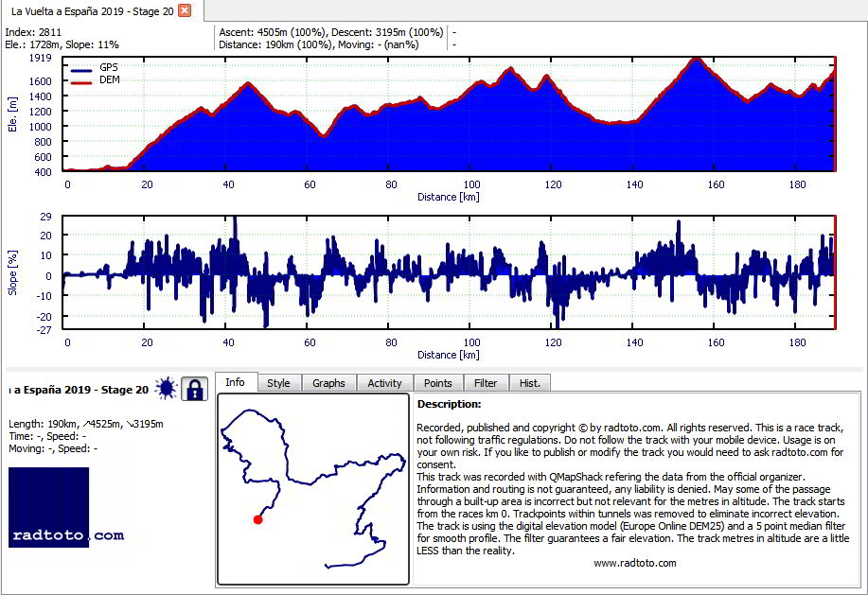Screen dimensions: 868x595
Task: Close the La Vuelta Stage 20 tab
Action: pyautogui.click(x=185, y=10)
